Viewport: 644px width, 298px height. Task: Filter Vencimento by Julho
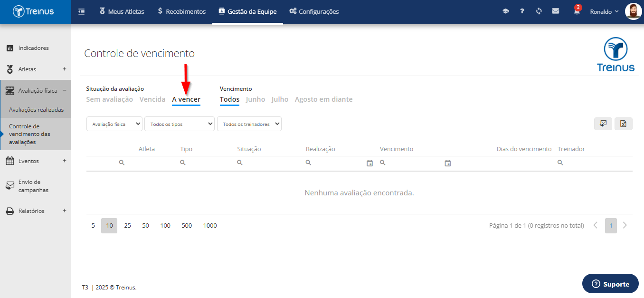280,99
